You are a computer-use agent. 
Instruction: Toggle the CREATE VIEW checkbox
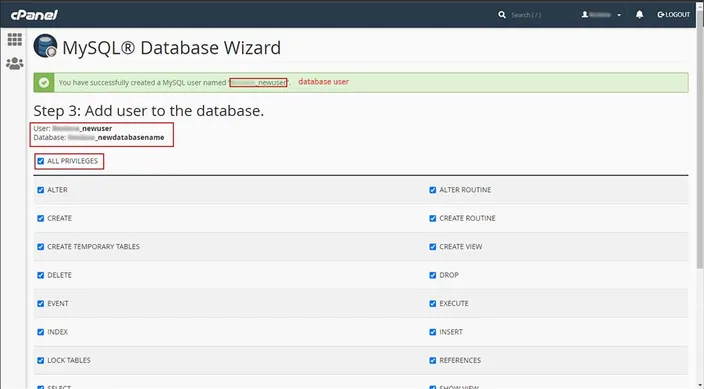click(433, 247)
